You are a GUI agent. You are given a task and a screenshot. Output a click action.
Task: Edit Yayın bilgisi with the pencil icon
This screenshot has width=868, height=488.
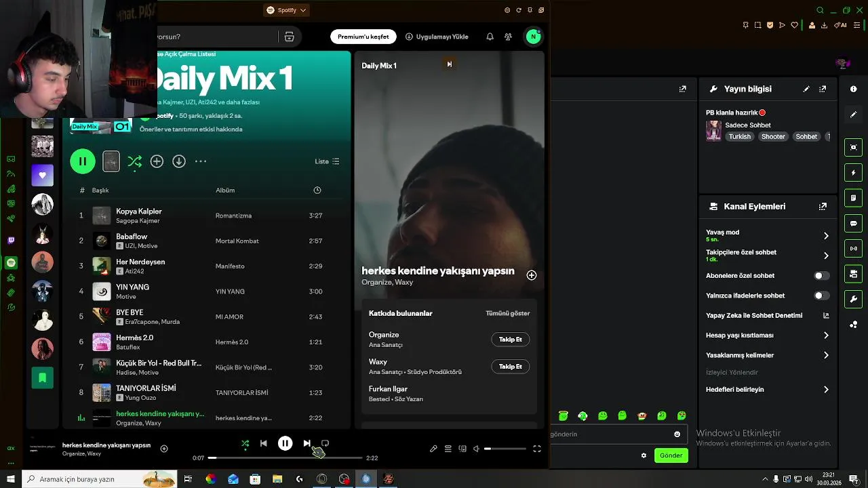[806, 89]
